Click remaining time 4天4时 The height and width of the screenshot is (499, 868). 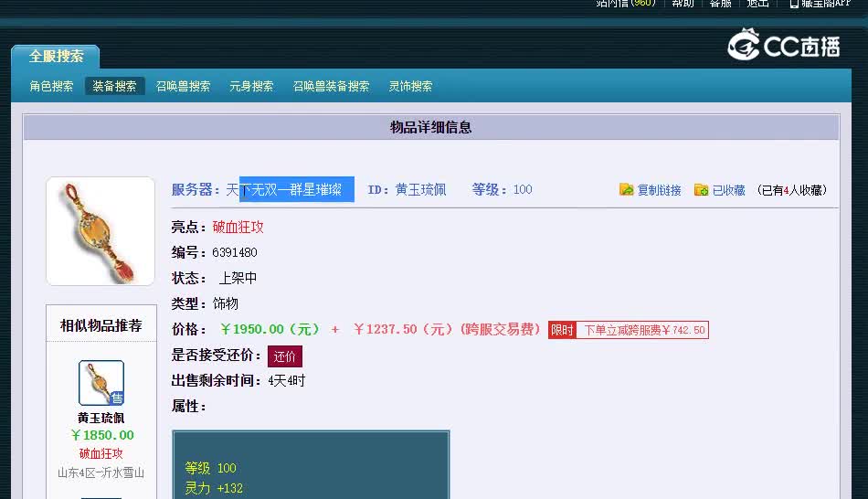287,380
